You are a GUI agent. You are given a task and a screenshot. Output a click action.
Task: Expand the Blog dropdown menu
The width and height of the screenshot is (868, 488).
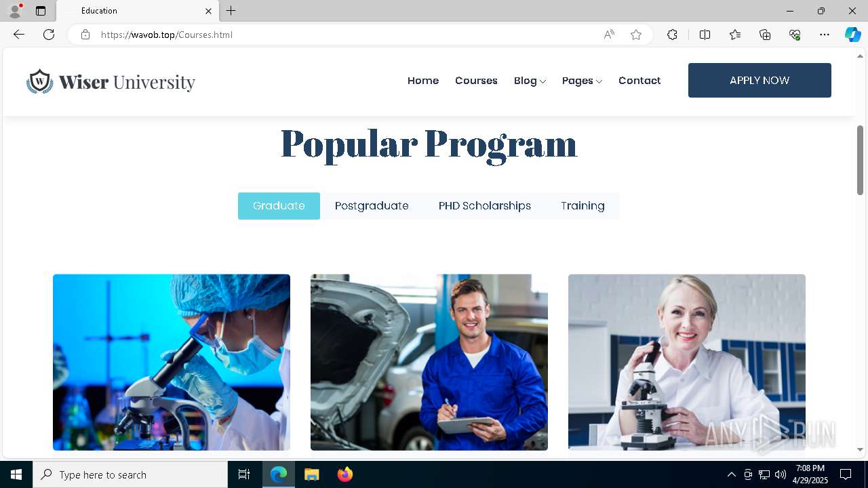coord(530,81)
